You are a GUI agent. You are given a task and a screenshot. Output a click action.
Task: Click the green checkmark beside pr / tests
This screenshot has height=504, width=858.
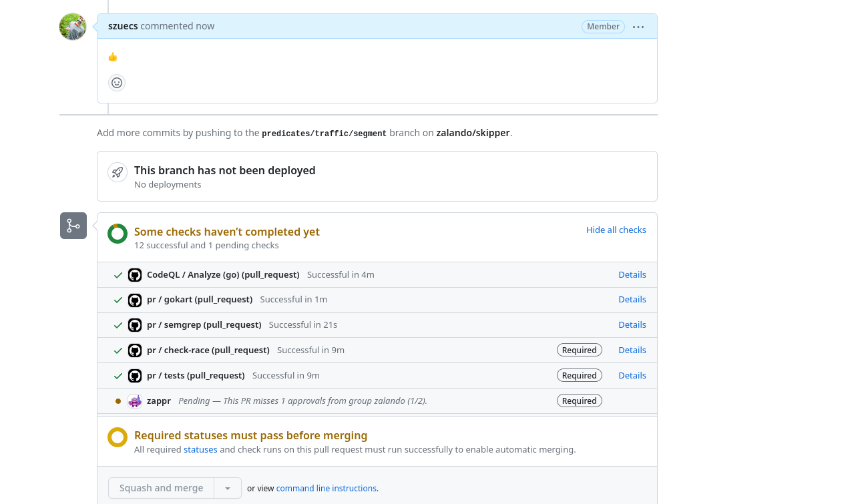[118, 375]
